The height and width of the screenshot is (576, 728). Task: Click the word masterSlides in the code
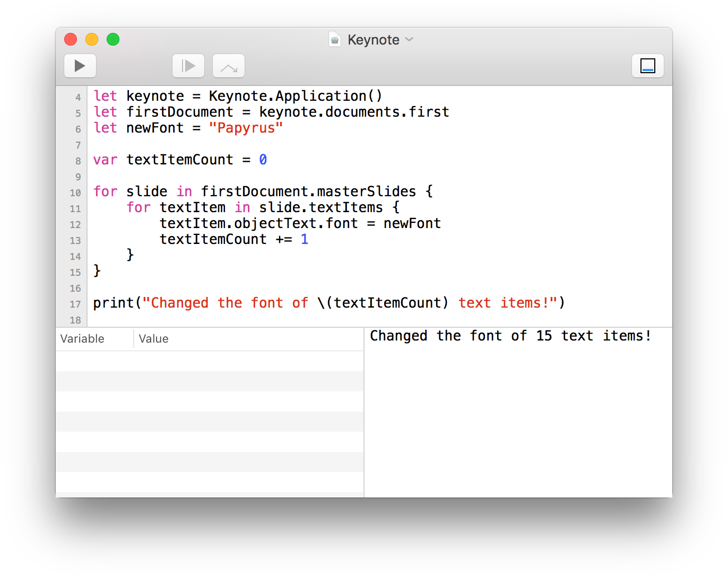pos(366,191)
